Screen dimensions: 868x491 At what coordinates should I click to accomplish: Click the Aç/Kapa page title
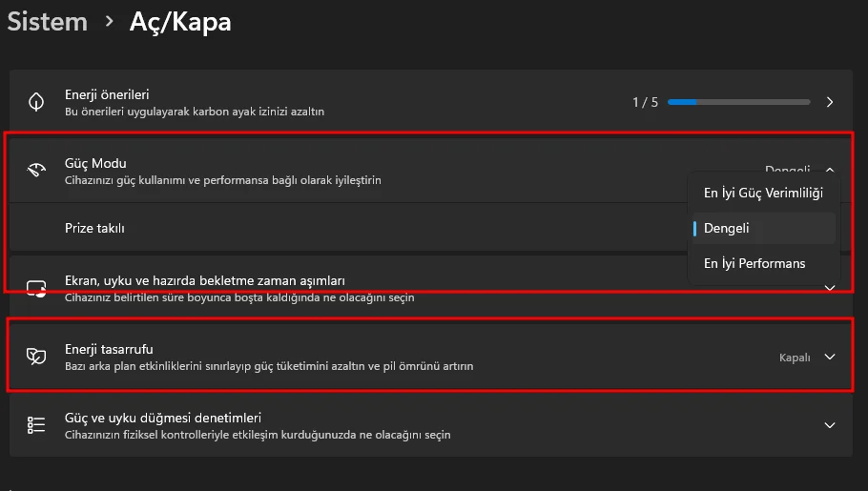point(180,21)
